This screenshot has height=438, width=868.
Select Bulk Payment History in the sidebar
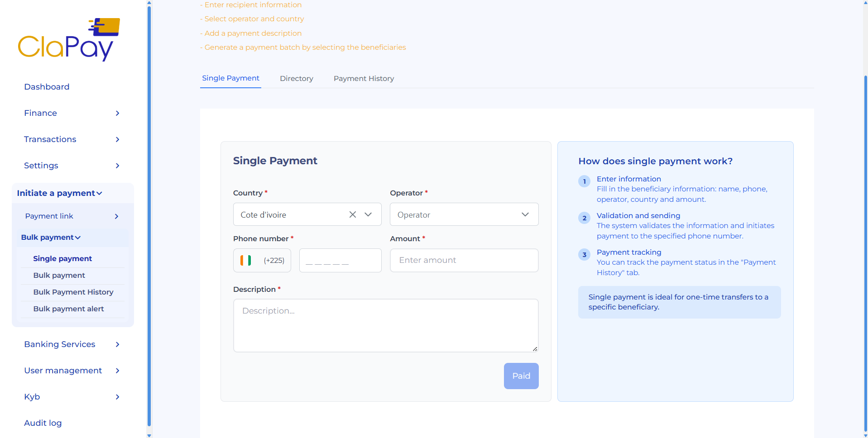(x=73, y=292)
